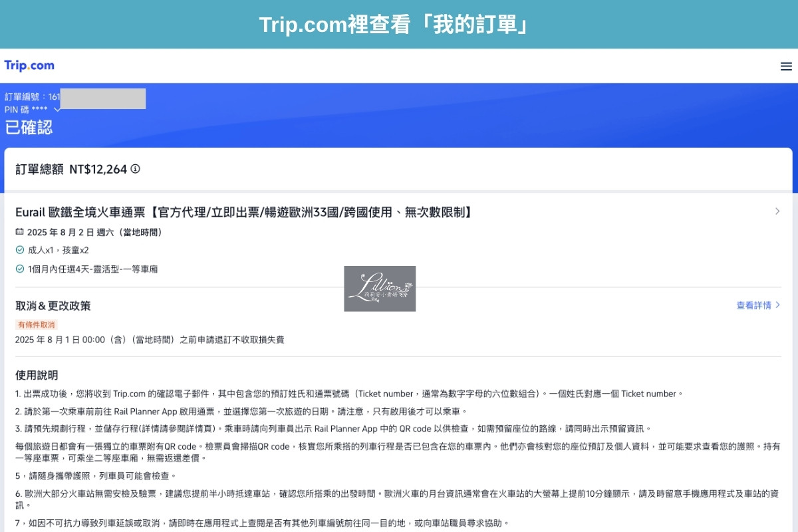Click instruction 5 about carrying passport
798x532 pixels.
click(96, 476)
